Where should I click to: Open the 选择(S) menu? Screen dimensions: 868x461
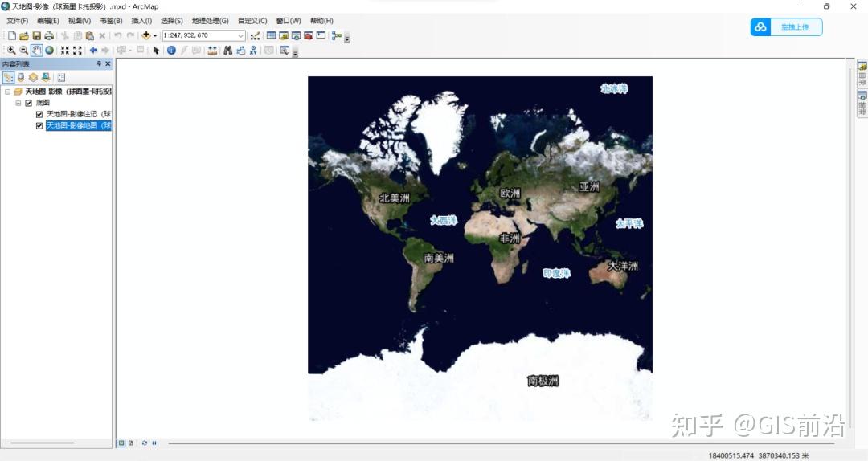tap(172, 21)
